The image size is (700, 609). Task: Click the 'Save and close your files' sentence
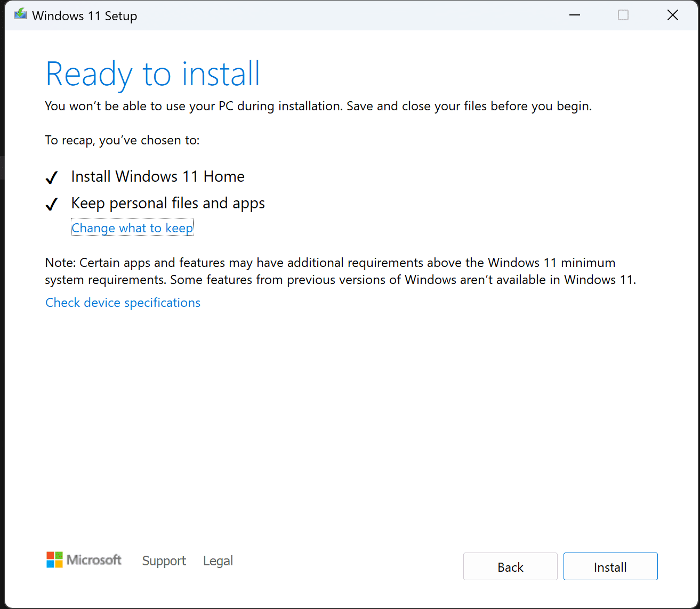(x=469, y=106)
